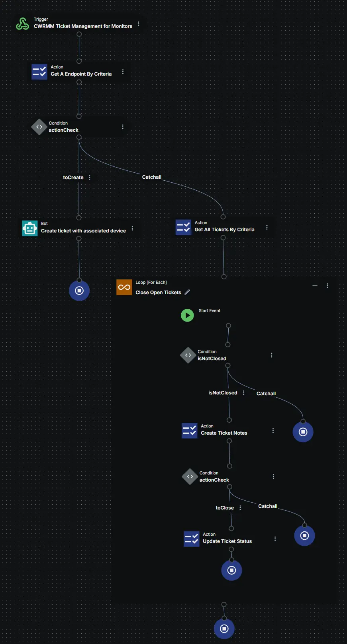Click the Start Event label
This screenshot has width=347, height=644.
(210, 311)
